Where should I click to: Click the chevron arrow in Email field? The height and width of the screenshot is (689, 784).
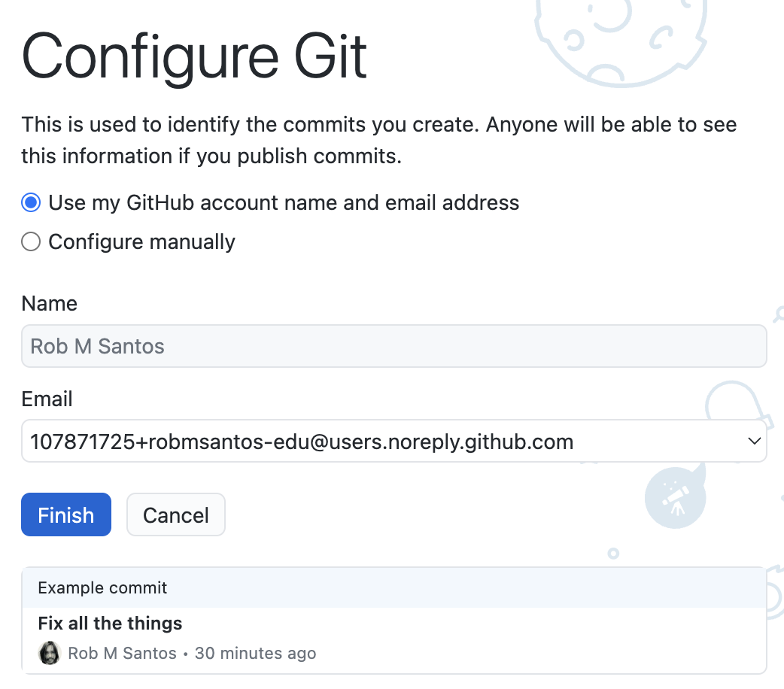(754, 442)
